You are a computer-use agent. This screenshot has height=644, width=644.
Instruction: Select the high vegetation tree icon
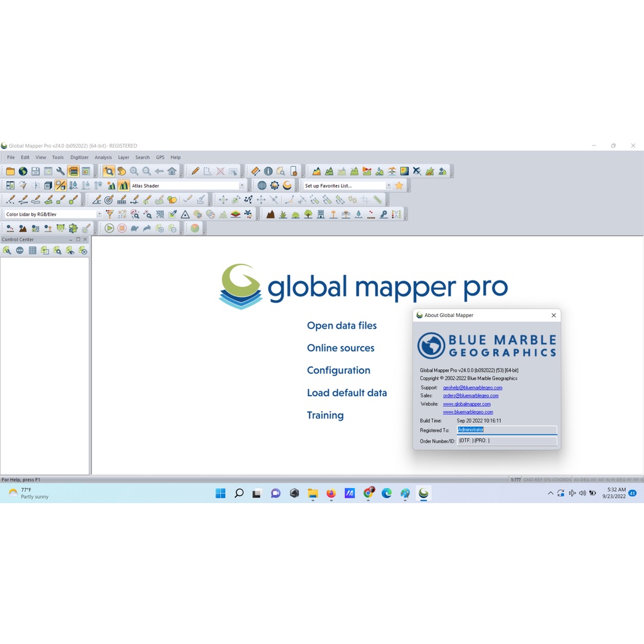tap(308, 214)
